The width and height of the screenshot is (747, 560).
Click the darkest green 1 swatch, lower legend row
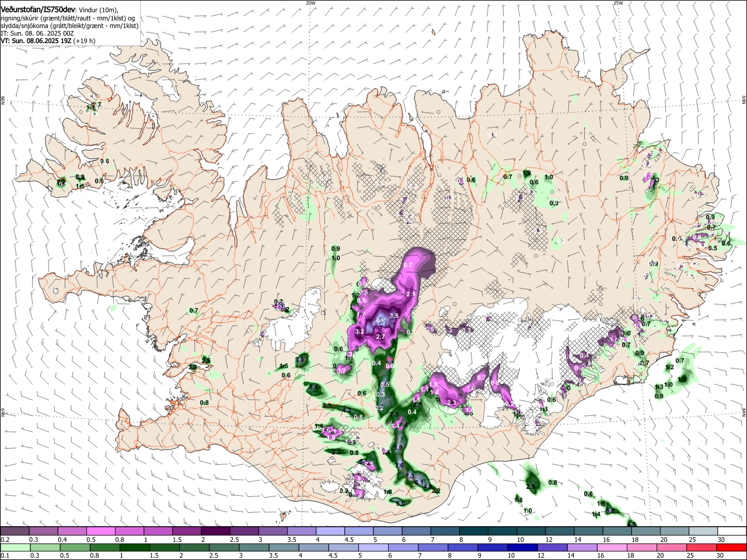pos(135,547)
